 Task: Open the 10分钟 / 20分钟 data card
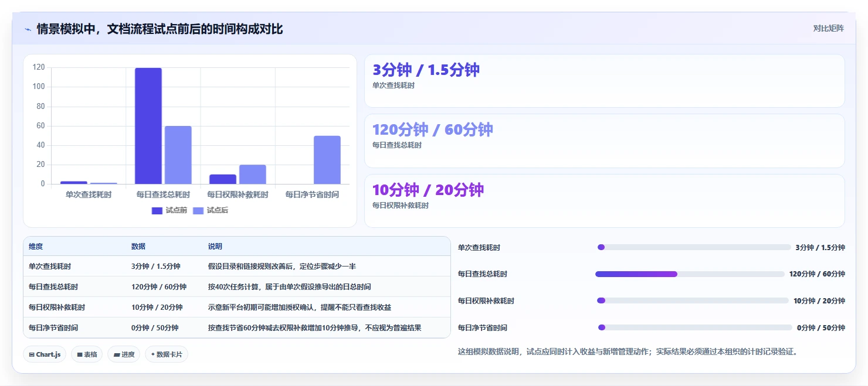coord(605,201)
